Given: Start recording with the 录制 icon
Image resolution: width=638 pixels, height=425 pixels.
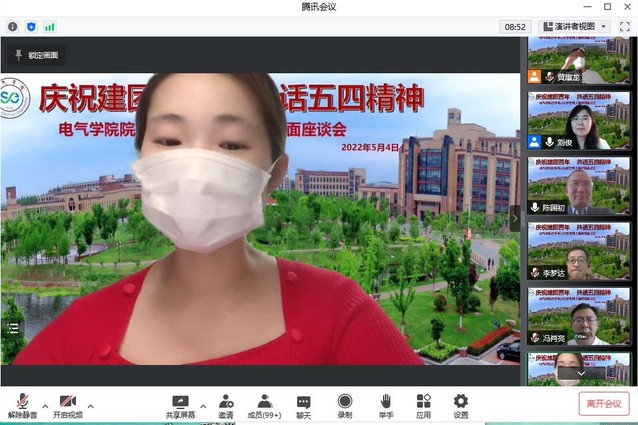Looking at the screenshot, I should point(344,402).
